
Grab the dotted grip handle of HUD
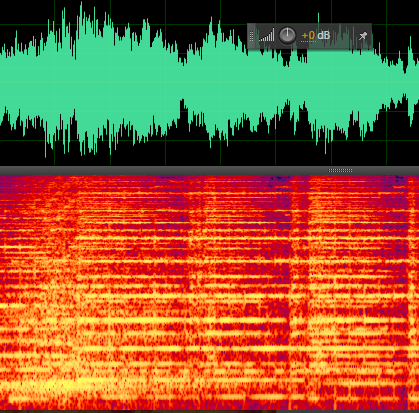click(x=252, y=36)
